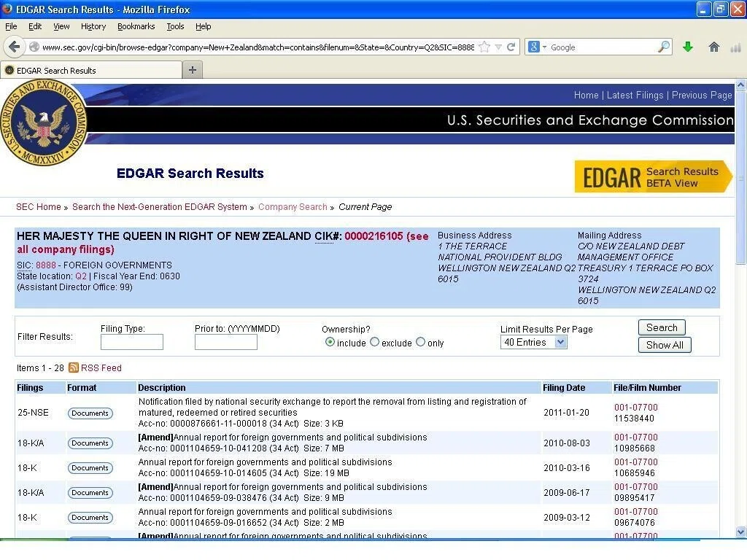
Task: Click the Previous Page header link
Action: [x=701, y=96]
